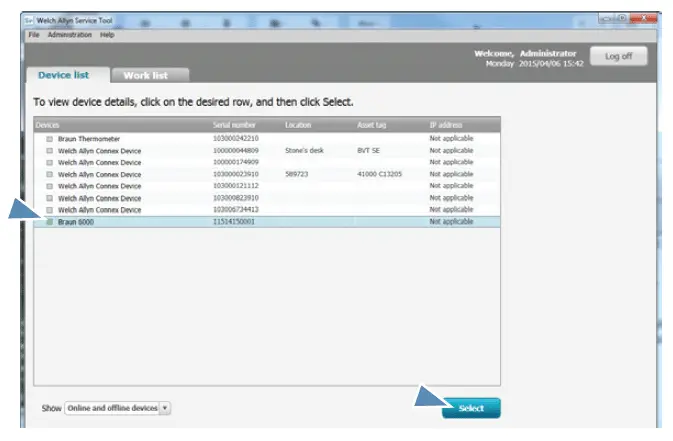Click the Stone's desk location cell
This screenshot has height=441, width=673.
(304, 150)
